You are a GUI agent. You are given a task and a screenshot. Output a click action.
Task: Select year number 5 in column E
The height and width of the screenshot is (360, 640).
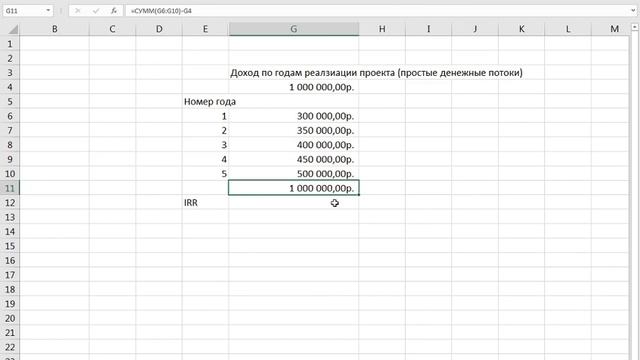[205, 174]
